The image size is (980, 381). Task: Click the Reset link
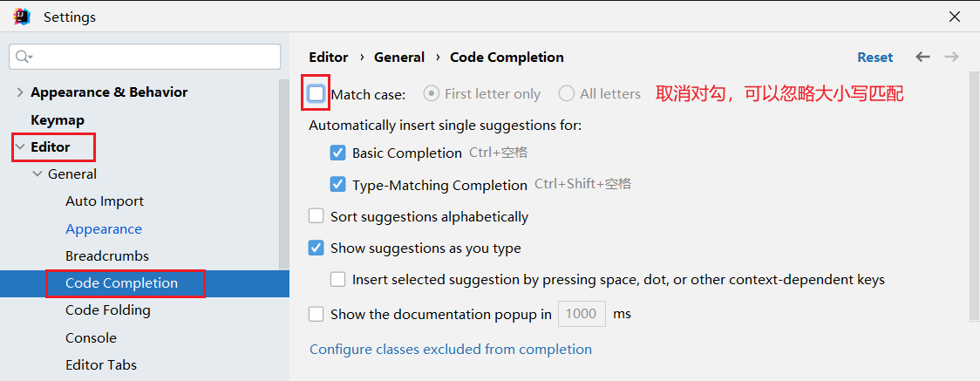875,58
